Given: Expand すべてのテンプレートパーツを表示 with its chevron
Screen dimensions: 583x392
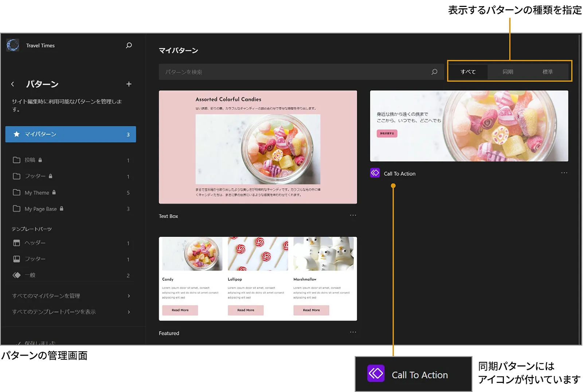Looking at the screenshot, I should click(x=128, y=312).
